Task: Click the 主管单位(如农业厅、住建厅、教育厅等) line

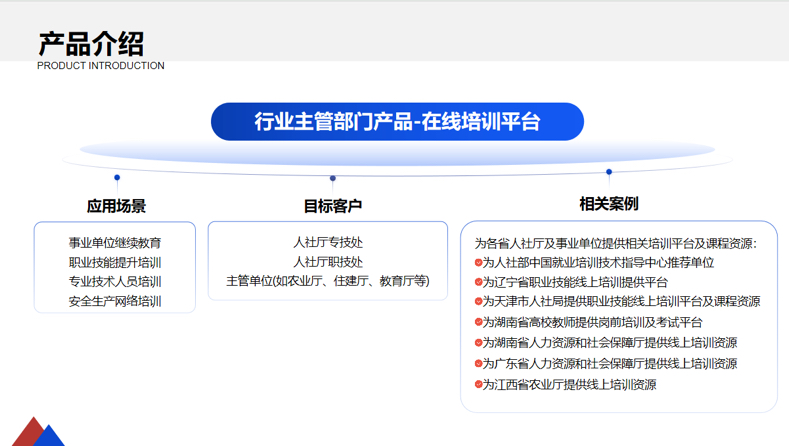Action: point(328,281)
